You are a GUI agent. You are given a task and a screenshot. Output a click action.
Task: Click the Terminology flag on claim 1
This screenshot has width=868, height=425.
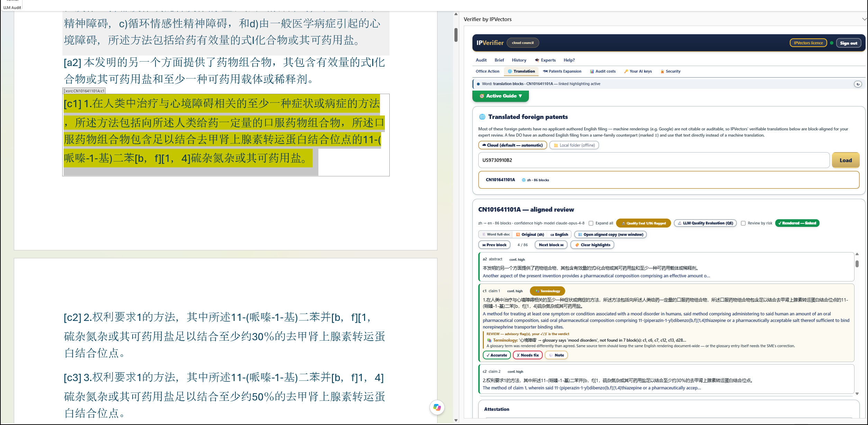(547, 291)
